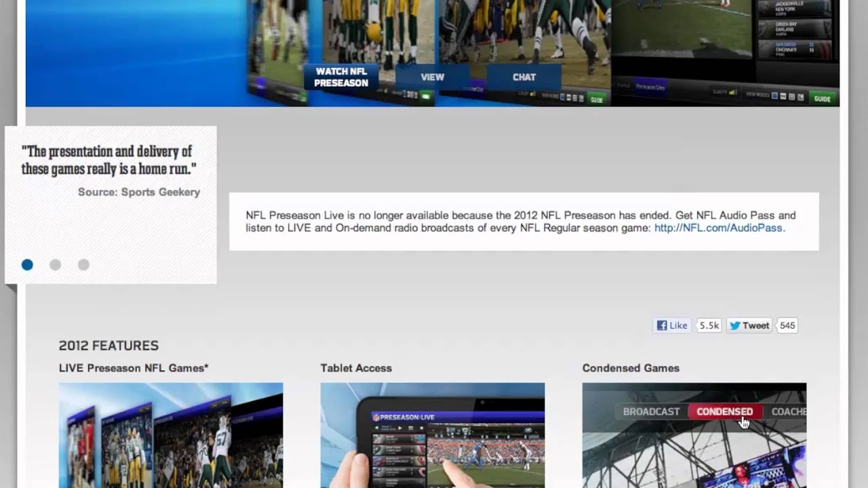868x488 pixels.
Task: Switch to the third testimonial dot
Action: 83,265
